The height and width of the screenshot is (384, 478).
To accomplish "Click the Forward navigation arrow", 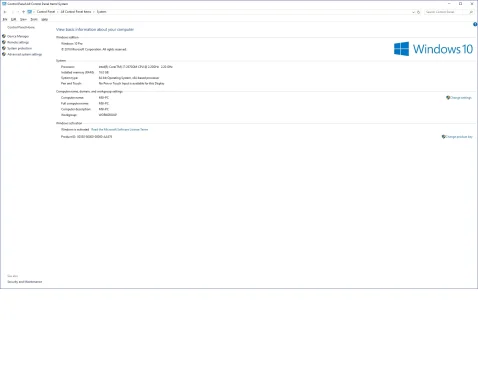I will point(12,12).
